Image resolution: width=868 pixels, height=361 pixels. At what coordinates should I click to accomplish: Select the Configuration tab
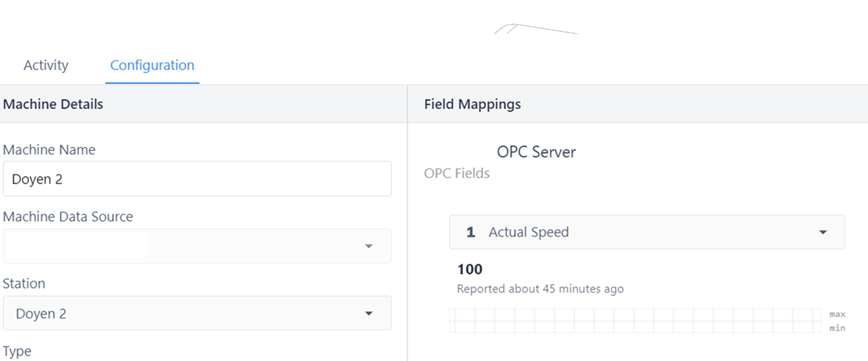click(152, 66)
